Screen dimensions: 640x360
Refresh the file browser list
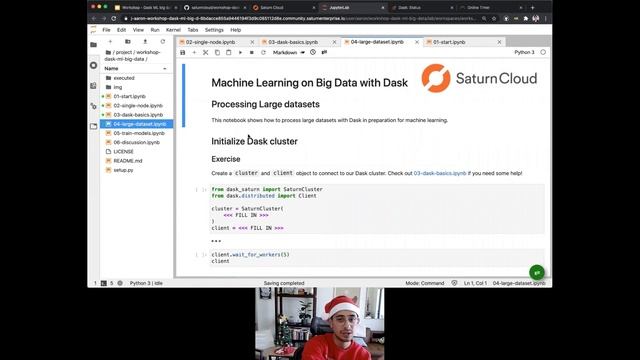pos(162,42)
